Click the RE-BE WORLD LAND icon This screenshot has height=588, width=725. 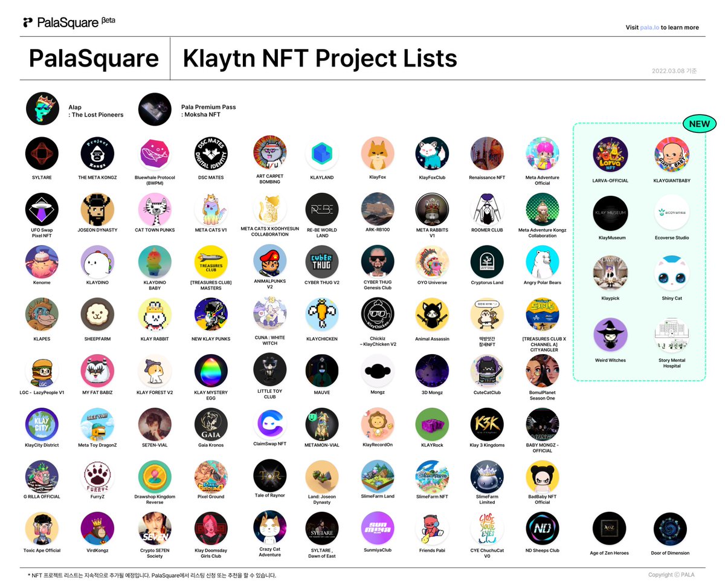coord(322,210)
